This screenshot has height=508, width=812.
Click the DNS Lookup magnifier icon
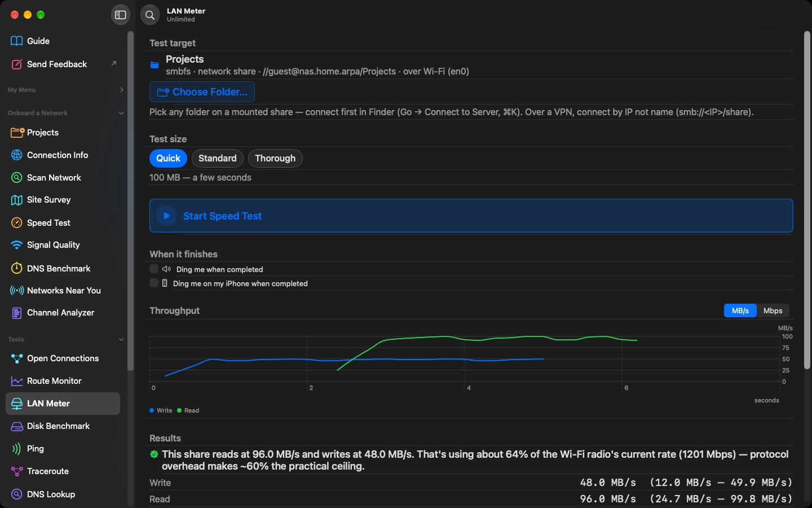pyautogui.click(x=17, y=494)
